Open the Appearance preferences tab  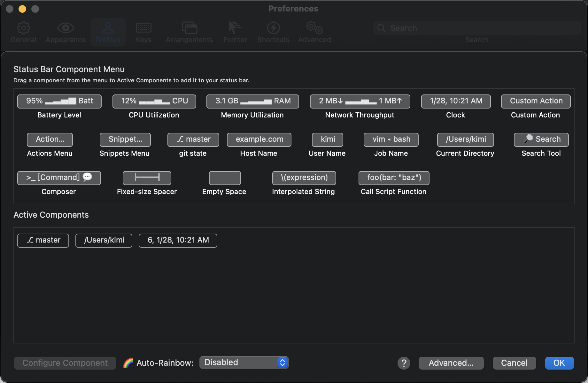[x=66, y=32]
